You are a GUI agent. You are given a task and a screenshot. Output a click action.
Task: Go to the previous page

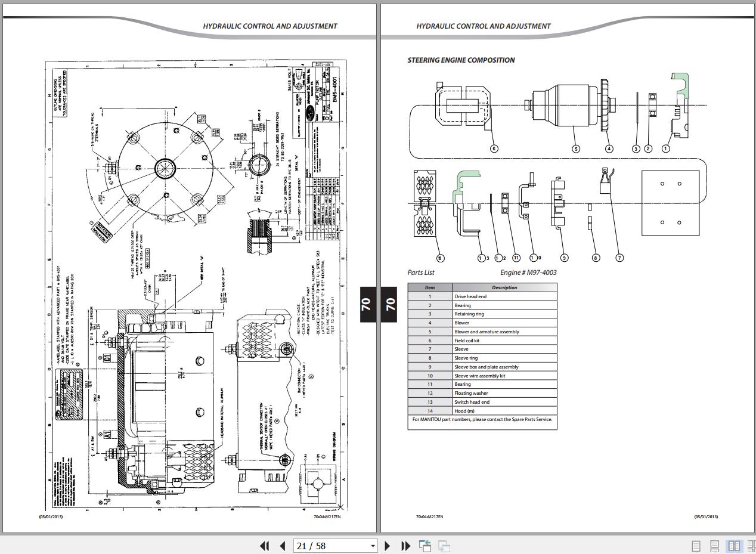pos(283,546)
